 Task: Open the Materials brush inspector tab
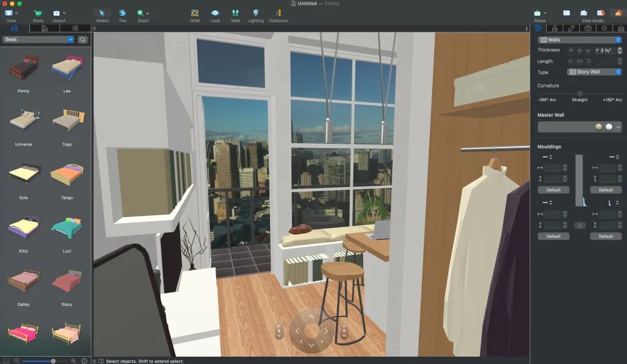[x=554, y=28]
